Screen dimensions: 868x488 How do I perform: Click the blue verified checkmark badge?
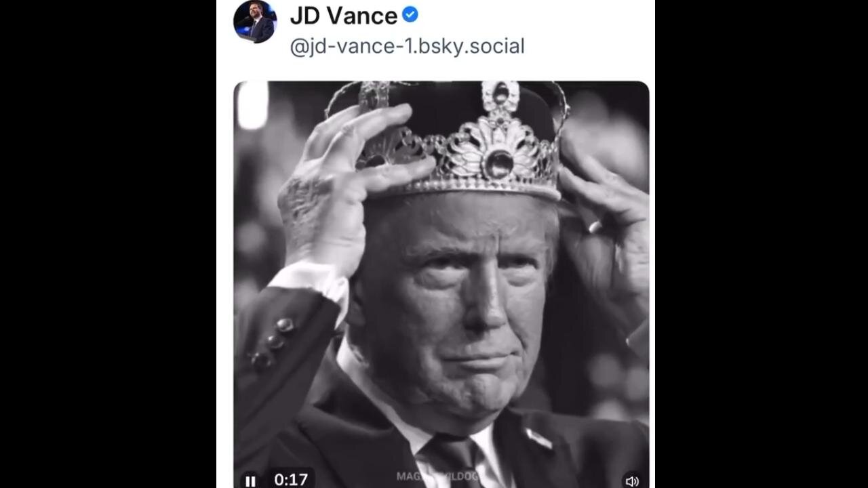point(410,14)
